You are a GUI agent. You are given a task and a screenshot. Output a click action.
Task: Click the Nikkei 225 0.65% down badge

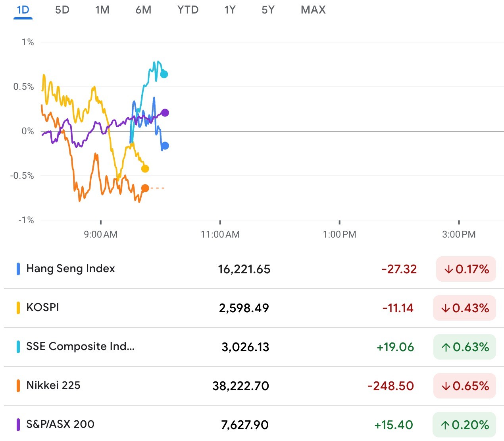[464, 386]
